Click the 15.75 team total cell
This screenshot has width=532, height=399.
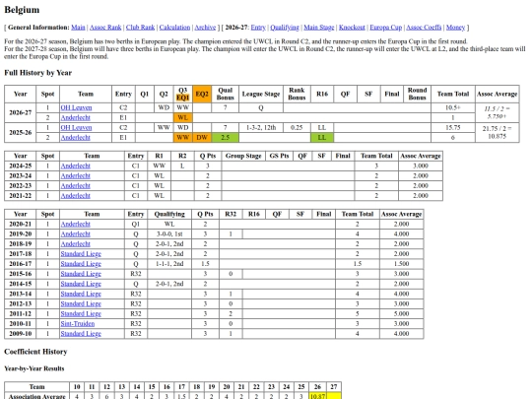[x=452, y=127]
